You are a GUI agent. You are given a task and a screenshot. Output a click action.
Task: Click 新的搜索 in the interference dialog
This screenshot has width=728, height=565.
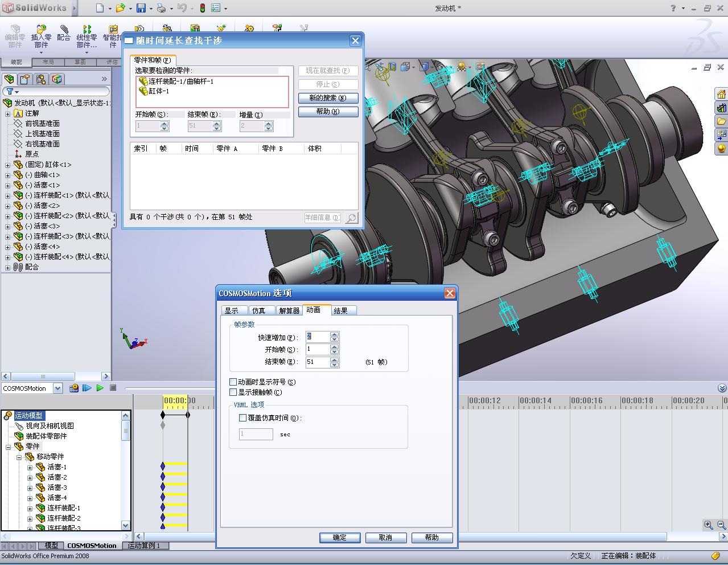tap(328, 98)
